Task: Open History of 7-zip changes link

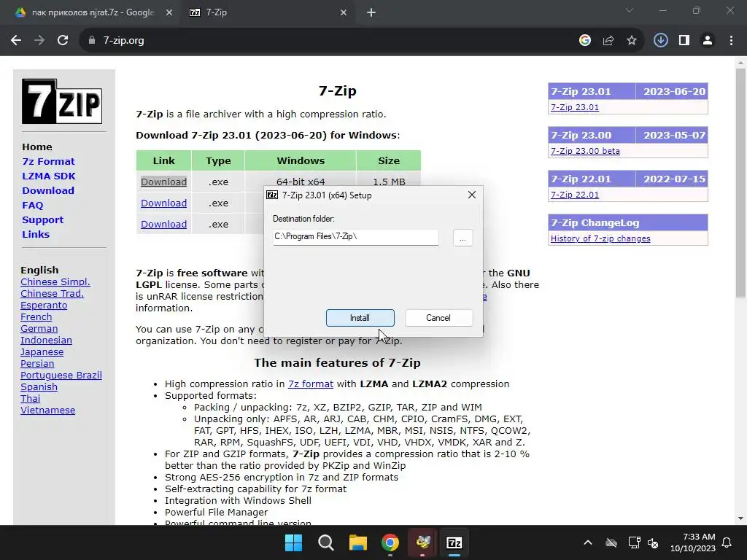Action: point(600,238)
